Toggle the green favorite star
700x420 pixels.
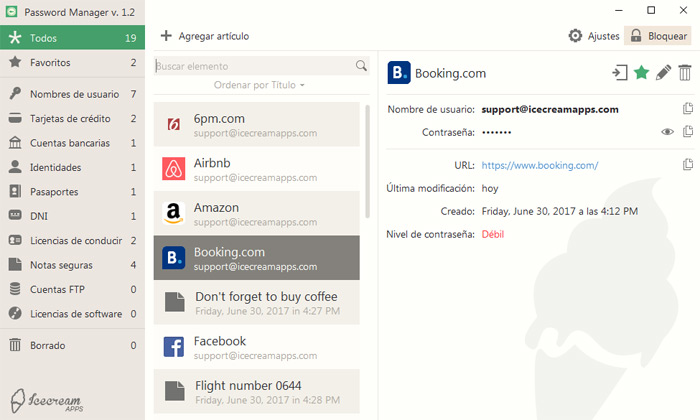point(641,72)
